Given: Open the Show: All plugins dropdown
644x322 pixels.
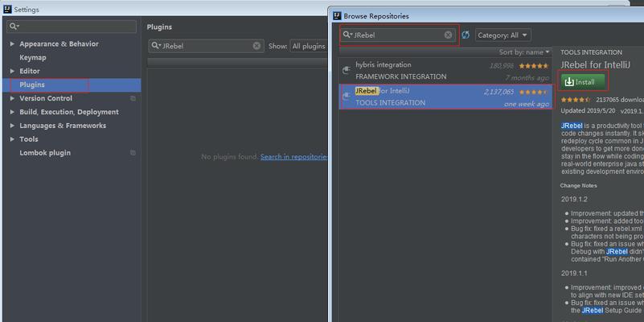Looking at the screenshot, I should [309, 46].
